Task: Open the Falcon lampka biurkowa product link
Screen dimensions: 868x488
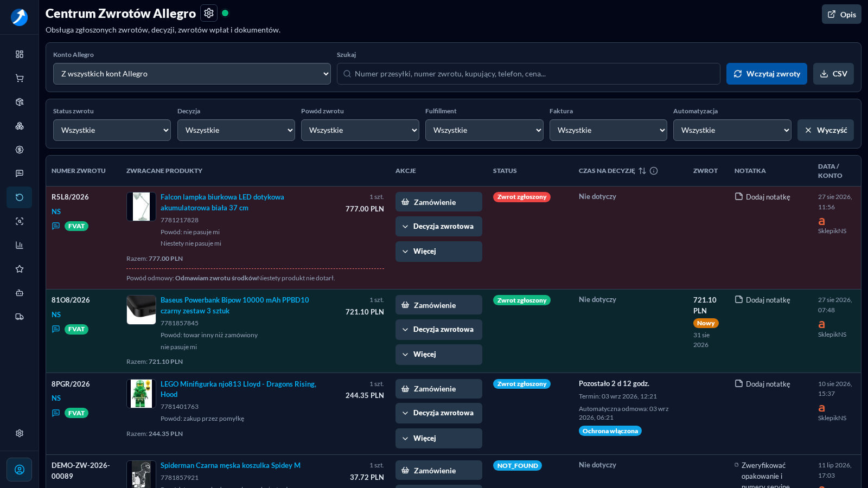Action: click(x=222, y=202)
